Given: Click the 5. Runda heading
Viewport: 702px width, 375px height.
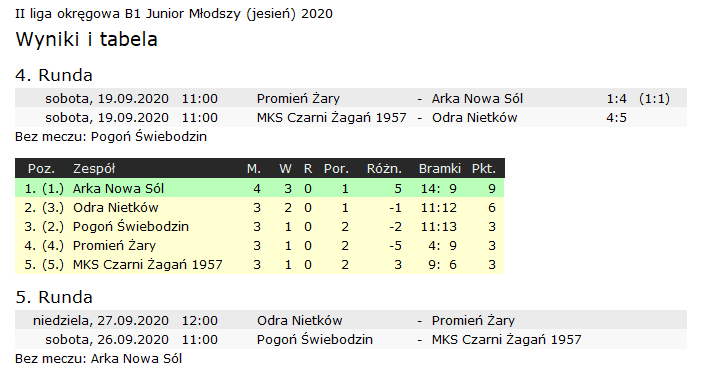Looking at the screenshot, I should pos(54,297).
